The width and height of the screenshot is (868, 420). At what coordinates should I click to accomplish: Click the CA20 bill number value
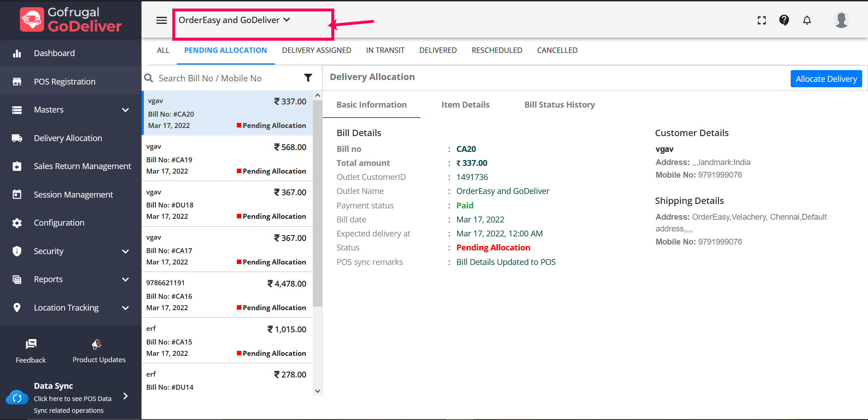[x=466, y=149]
